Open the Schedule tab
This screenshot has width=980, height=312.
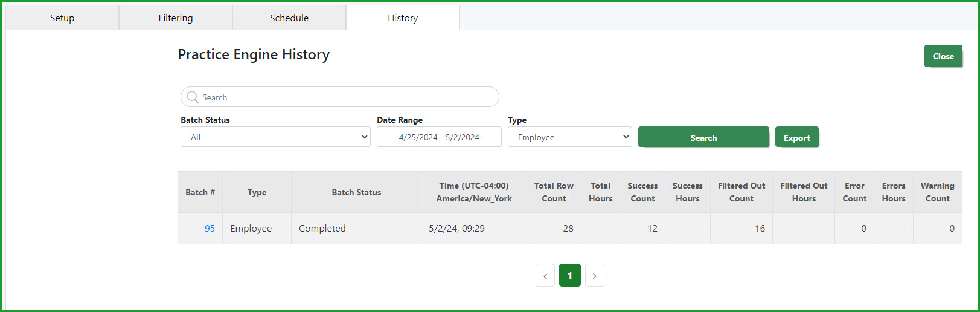coord(289,18)
